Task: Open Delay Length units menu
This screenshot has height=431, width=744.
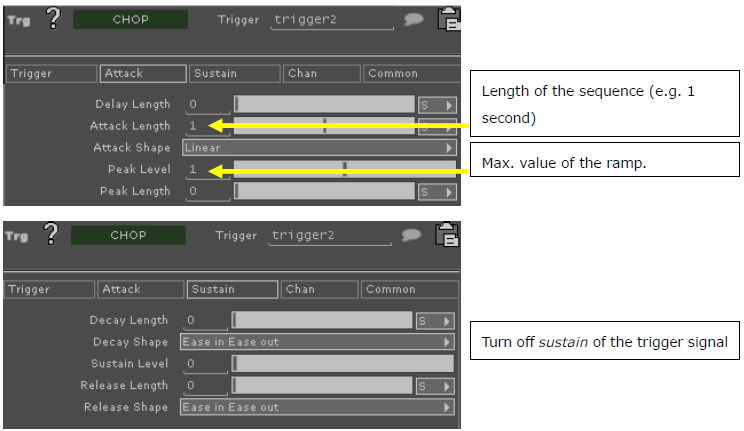Action: pyautogui.click(x=437, y=105)
